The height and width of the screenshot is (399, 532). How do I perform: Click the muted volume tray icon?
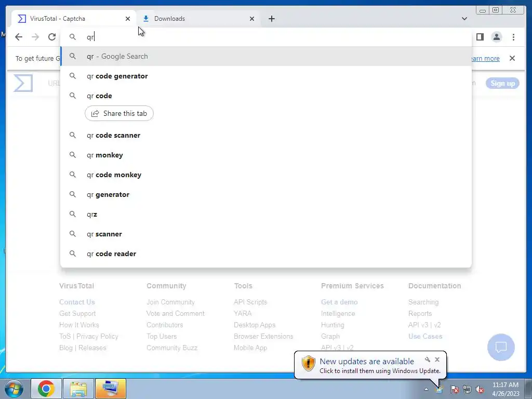480,390
